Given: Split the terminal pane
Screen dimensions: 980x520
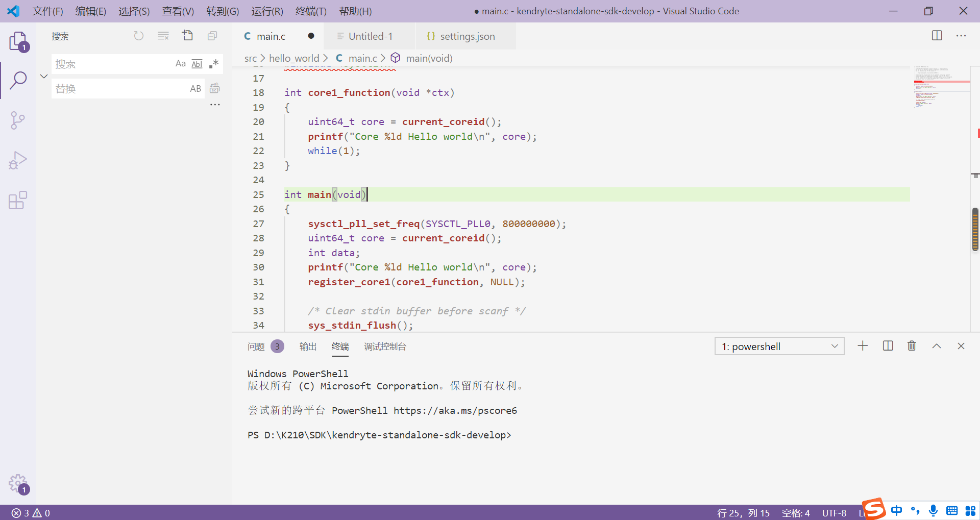Looking at the screenshot, I should tap(888, 346).
